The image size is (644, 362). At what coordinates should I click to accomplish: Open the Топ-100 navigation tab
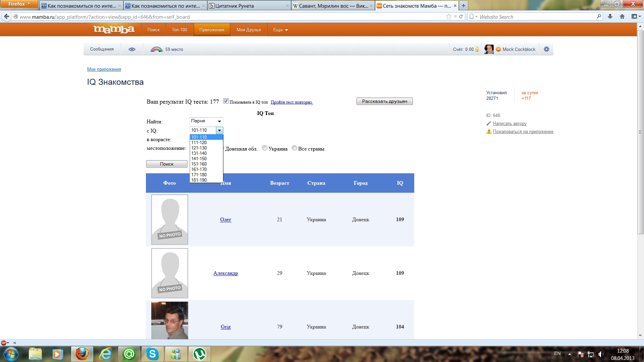pyautogui.click(x=179, y=30)
